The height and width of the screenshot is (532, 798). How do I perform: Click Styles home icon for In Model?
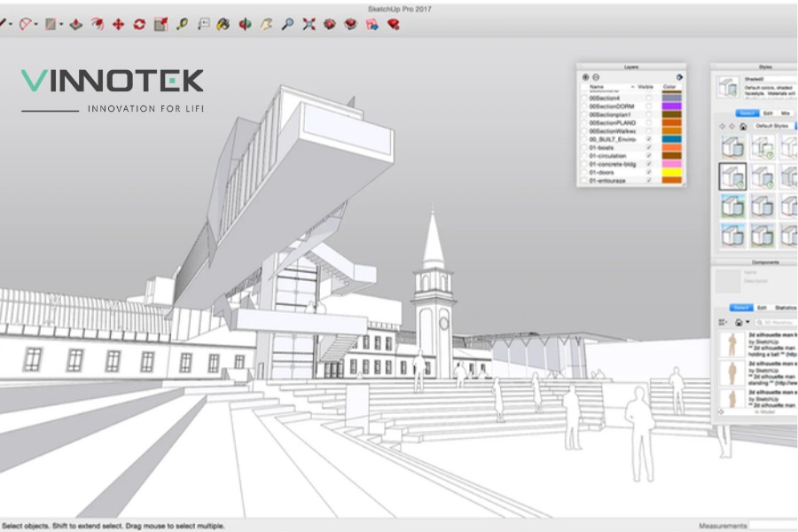pyautogui.click(x=743, y=126)
